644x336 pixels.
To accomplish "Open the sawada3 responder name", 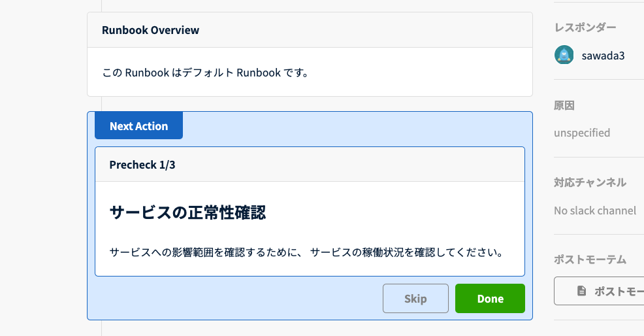I will [x=603, y=56].
